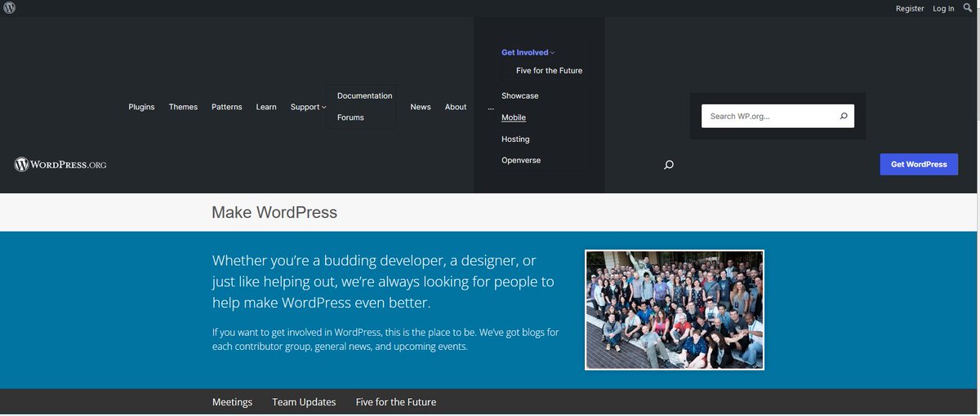This screenshot has height=416, width=980.
Task: Open the Log In link
Action: [943, 8]
